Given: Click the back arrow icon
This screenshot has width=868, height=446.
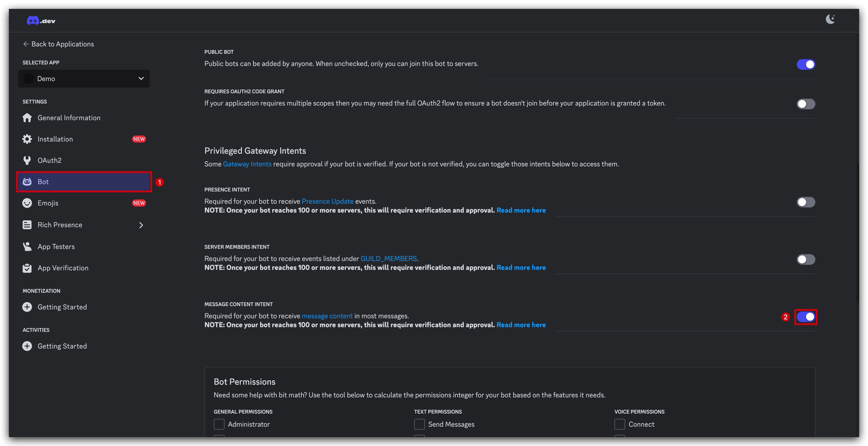Looking at the screenshot, I should [x=26, y=44].
